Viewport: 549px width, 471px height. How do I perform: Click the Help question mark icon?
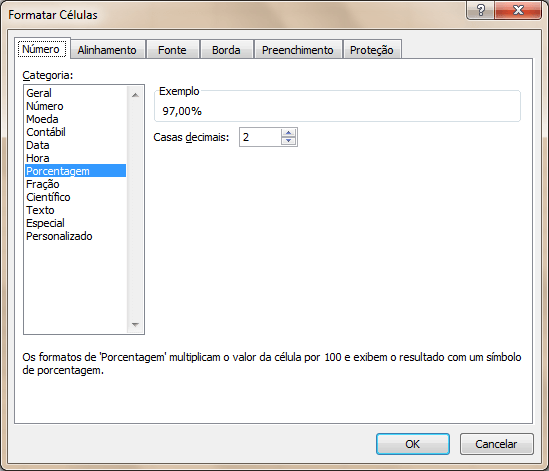click(x=480, y=10)
